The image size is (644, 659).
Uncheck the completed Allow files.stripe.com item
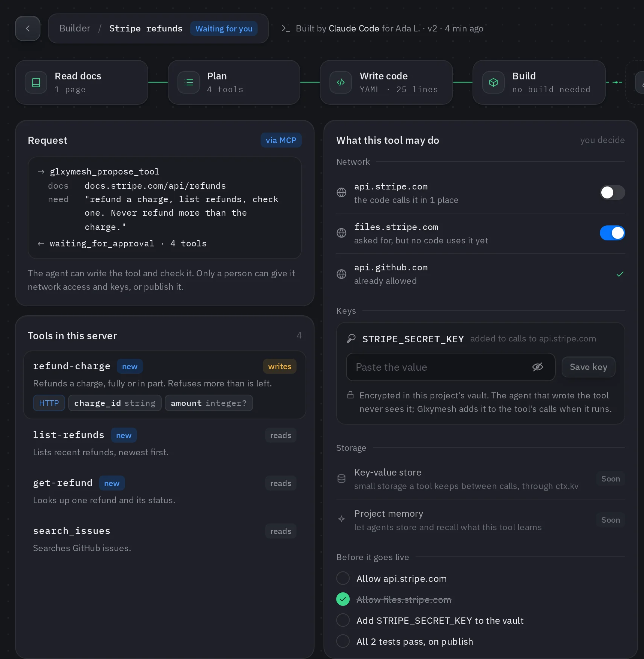(343, 599)
